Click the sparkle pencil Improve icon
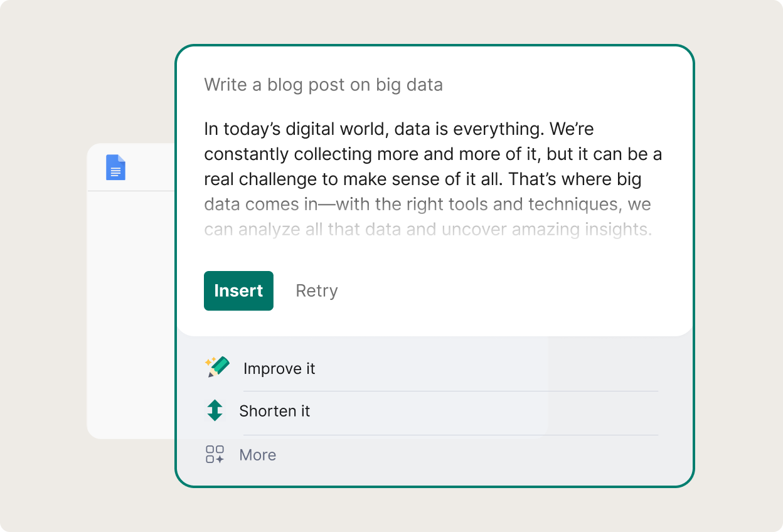Image resolution: width=783 pixels, height=532 pixels. tap(217, 367)
